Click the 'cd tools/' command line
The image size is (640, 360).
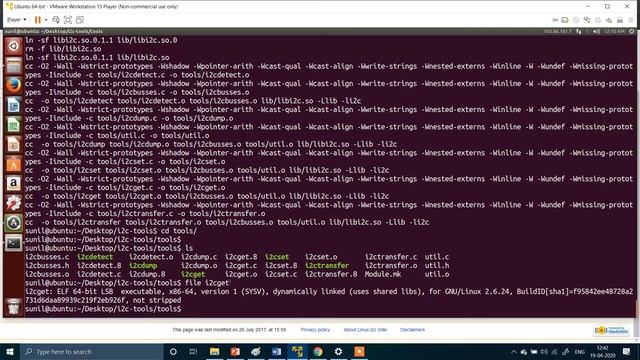point(179,231)
